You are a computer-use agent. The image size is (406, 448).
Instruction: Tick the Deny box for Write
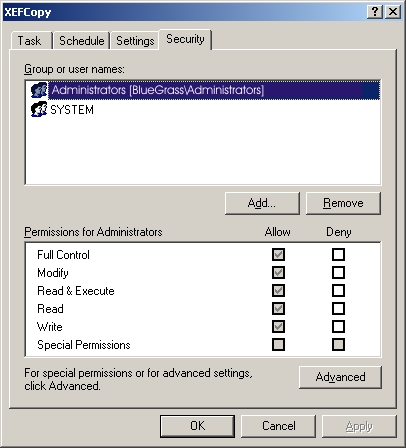click(x=338, y=327)
